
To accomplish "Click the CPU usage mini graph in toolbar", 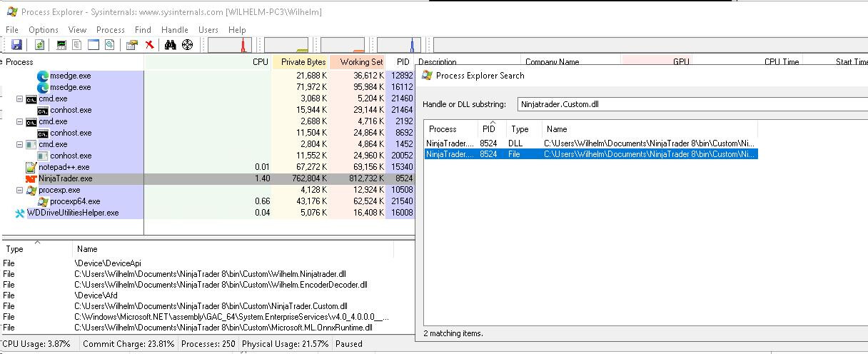I will click(229, 45).
